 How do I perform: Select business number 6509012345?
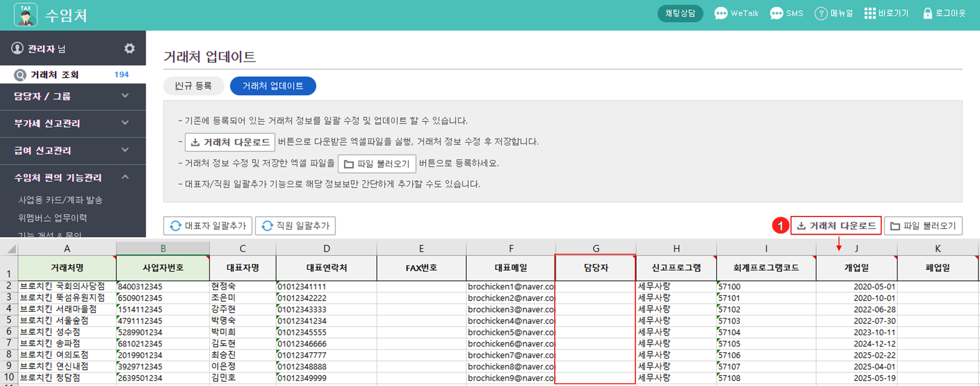click(163, 298)
